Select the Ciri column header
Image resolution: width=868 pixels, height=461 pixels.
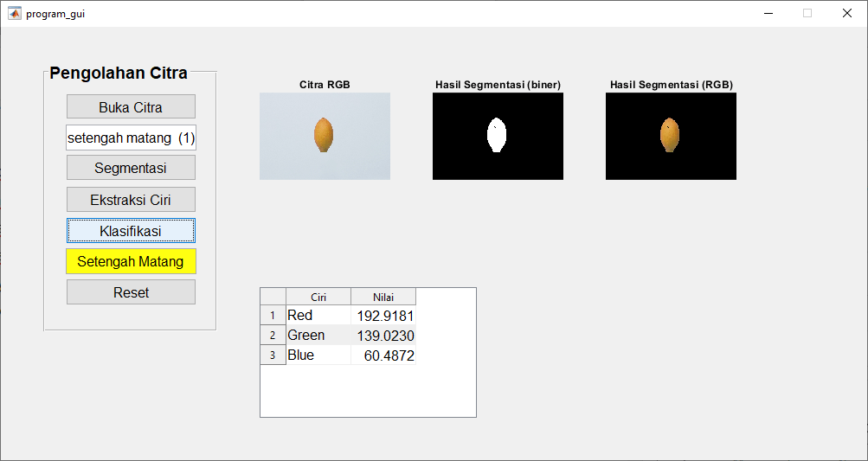tap(318, 297)
